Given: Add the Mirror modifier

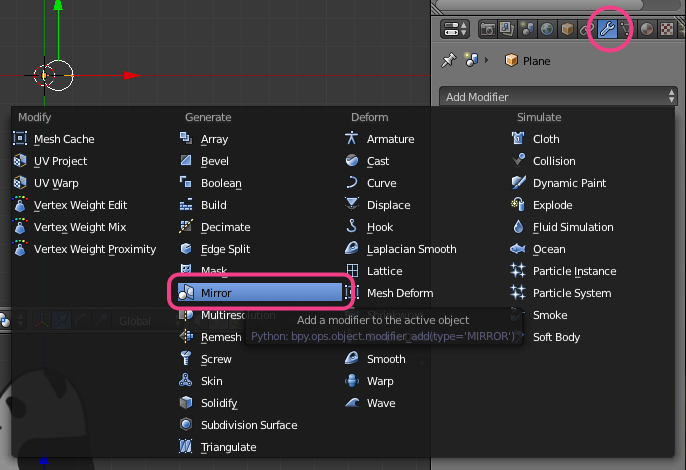Looking at the screenshot, I should pos(259,292).
